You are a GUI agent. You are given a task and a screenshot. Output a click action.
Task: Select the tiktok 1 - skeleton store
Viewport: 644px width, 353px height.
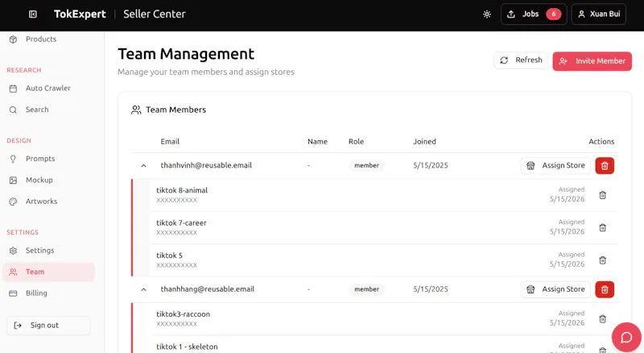click(x=187, y=347)
